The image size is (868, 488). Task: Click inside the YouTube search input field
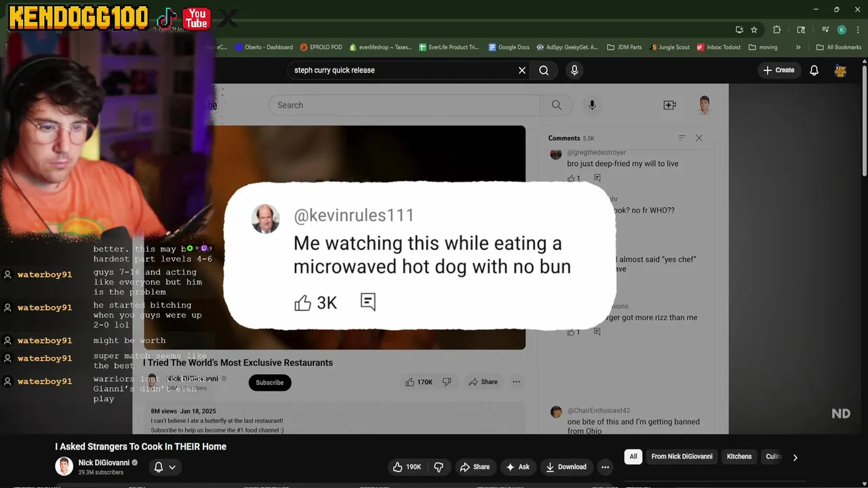pyautogui.click(x=402, y=70)
